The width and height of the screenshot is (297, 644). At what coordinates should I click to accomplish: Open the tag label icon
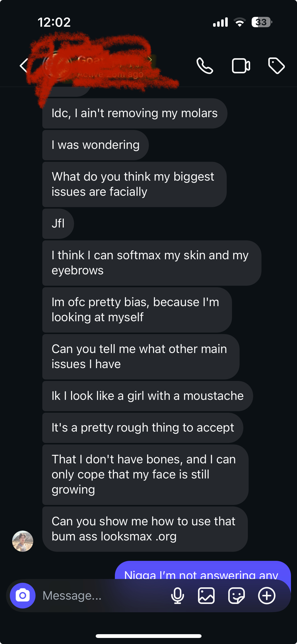(276, 66)
